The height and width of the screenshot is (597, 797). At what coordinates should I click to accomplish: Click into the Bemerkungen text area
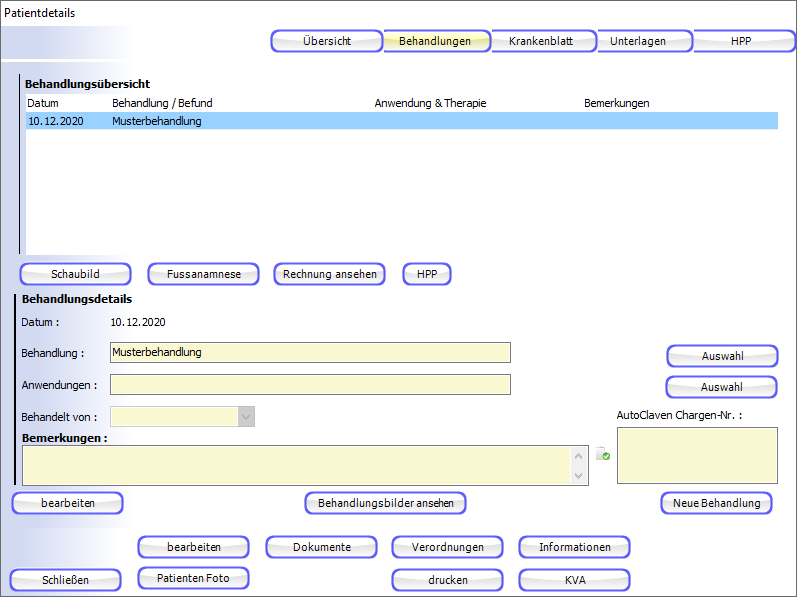pyautogui.click(x=296, y=465)
